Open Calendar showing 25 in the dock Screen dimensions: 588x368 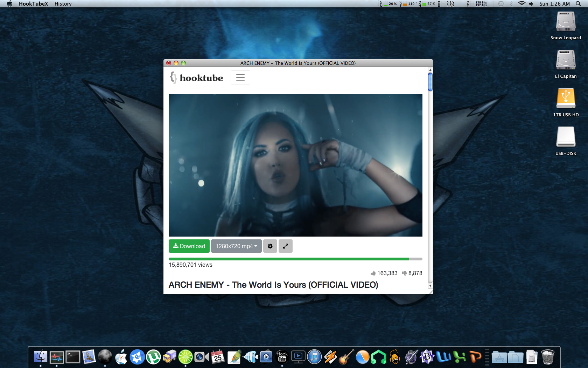(x=218, y=357)
